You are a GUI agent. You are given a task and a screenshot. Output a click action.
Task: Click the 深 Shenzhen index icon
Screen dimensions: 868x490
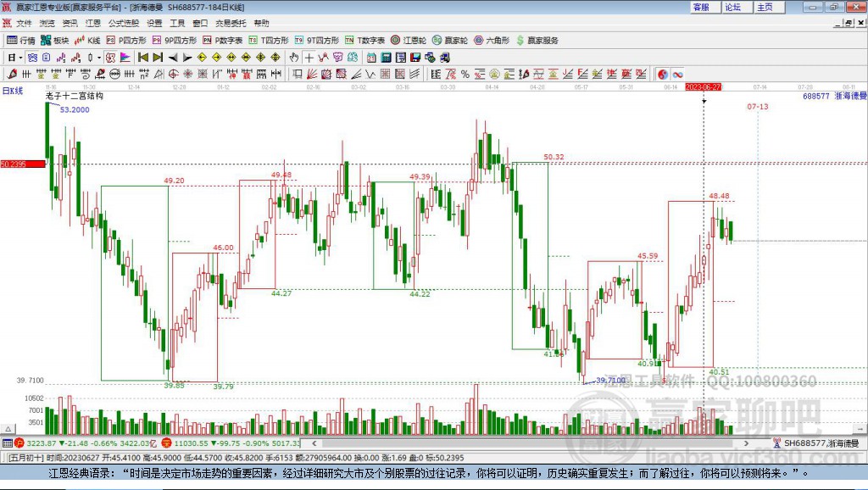[x=167, y=443]
